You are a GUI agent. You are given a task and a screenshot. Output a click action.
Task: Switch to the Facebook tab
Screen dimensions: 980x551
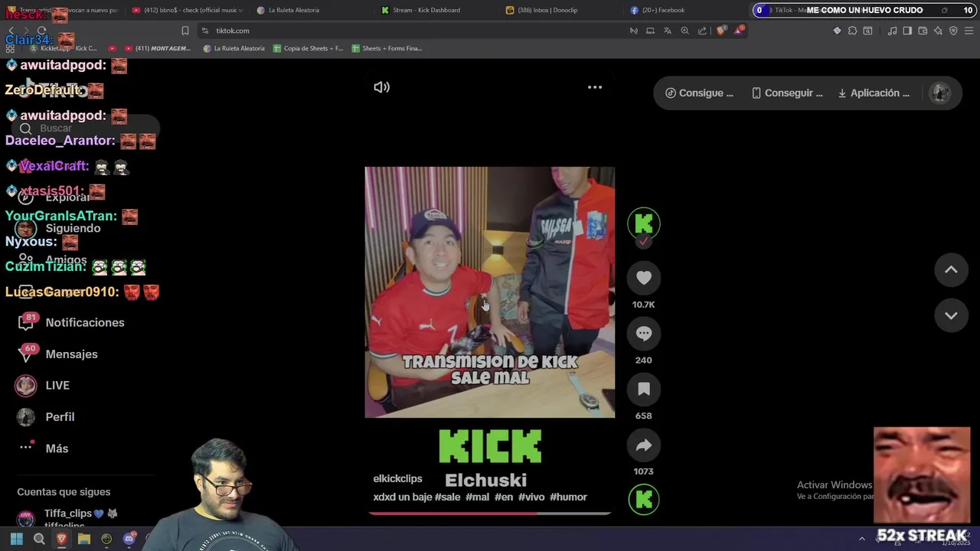658,10
